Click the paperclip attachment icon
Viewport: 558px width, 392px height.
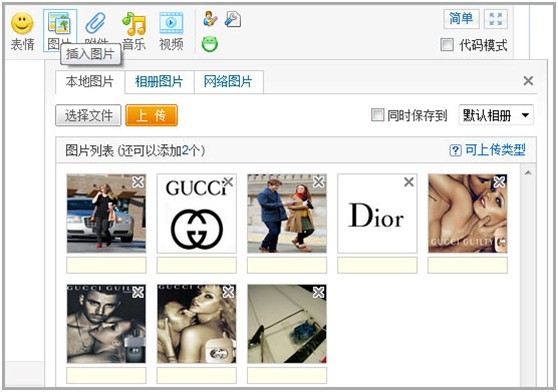[96, 23]
